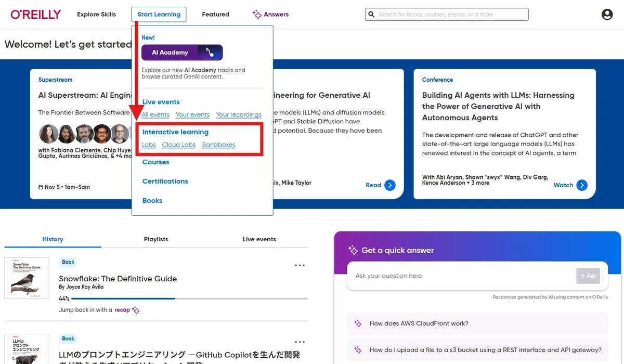Open the Explore Skills menu
624x364 pixels.
click(x=96, y=15)
